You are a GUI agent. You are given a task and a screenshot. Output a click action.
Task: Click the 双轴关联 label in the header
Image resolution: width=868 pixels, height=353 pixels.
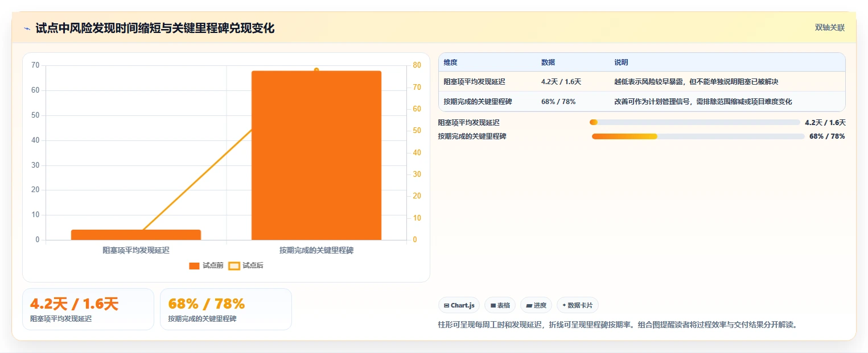tap(830, 27)
